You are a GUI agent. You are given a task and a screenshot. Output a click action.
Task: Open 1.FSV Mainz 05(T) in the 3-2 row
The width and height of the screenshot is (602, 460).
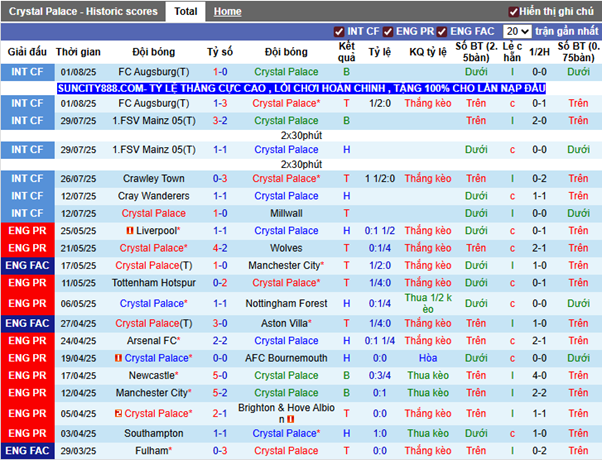coord(154,121)
